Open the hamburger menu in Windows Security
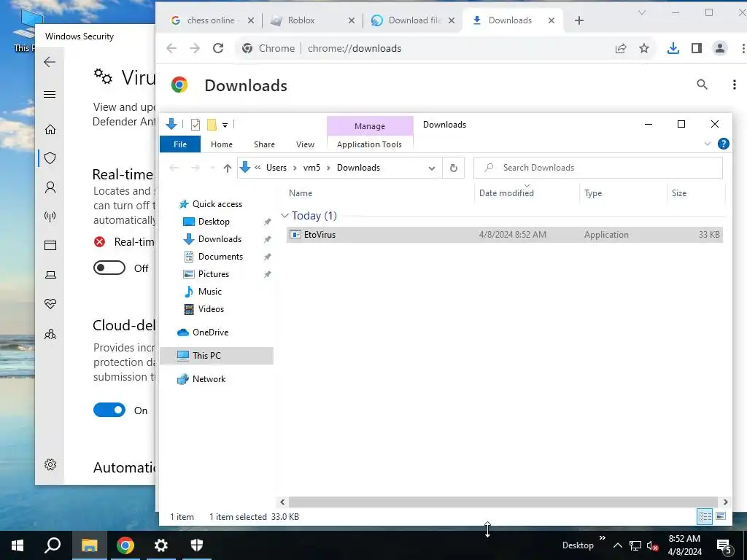 coord(50,94)
